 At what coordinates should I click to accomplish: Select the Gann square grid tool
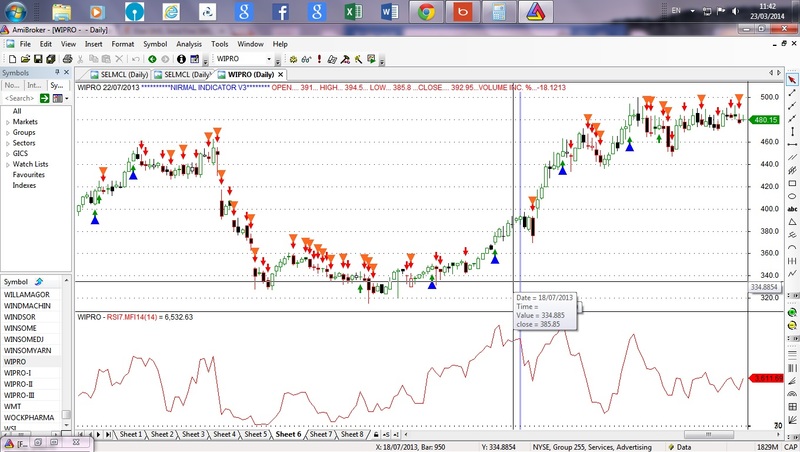[x=792, y=407]
